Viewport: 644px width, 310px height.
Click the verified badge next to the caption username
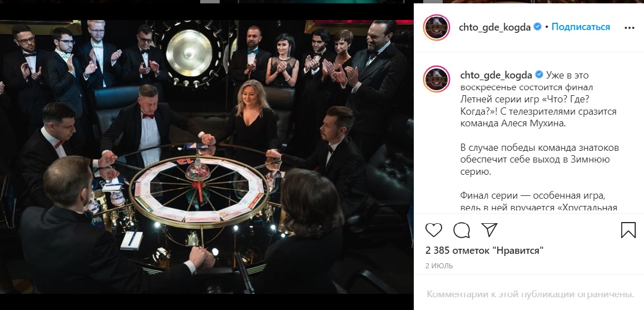click(x=538, y=75)
